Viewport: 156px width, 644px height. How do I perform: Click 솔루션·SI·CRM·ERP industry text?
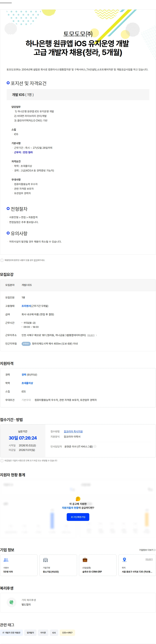coord(92,572)
